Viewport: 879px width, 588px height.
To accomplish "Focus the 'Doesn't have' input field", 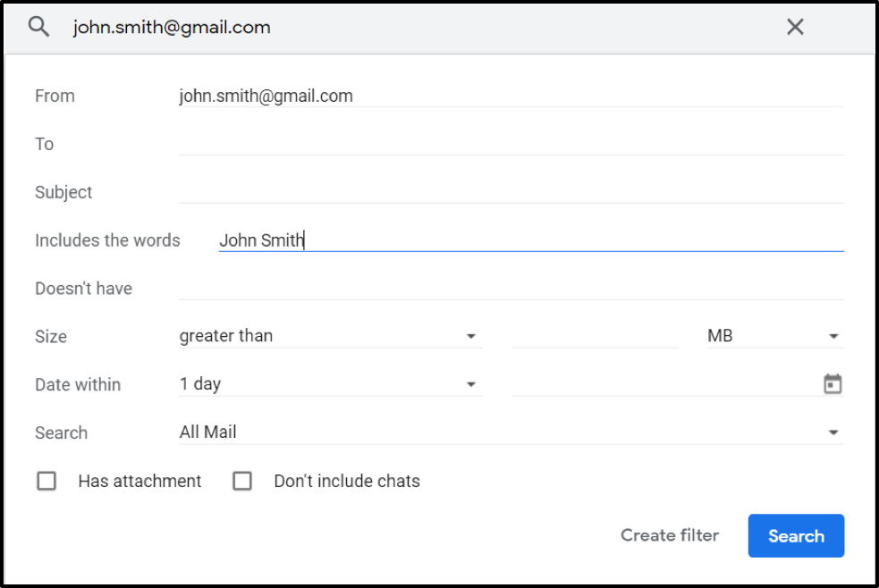I will 510,290.
